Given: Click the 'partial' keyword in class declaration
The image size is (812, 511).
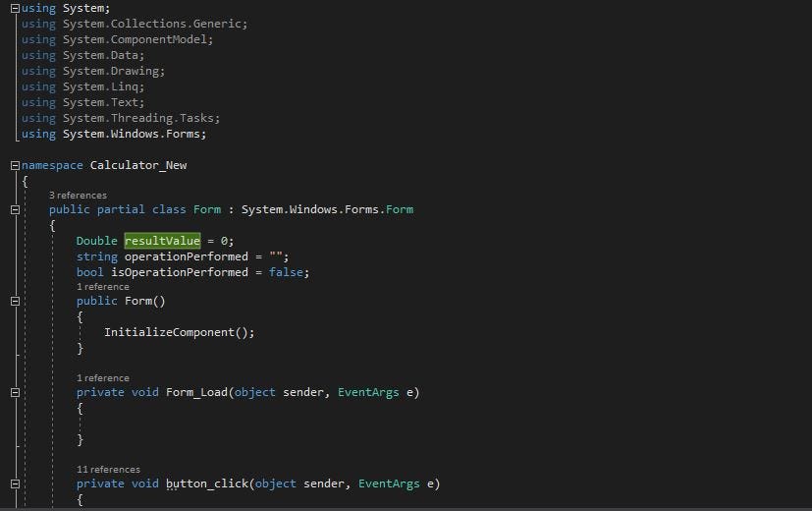Looking at the screenshot, I should [121, 209].
